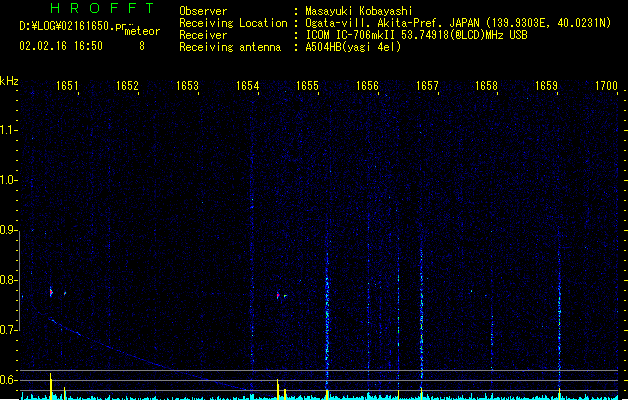
Task: Click the tall yellow power spike near 1651
Action: pos(51,386)
